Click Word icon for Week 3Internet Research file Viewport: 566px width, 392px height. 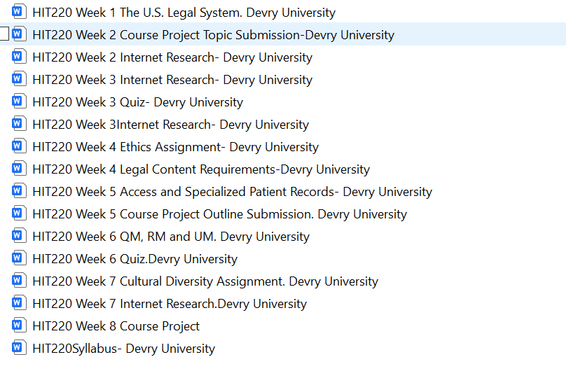point(19,123)
